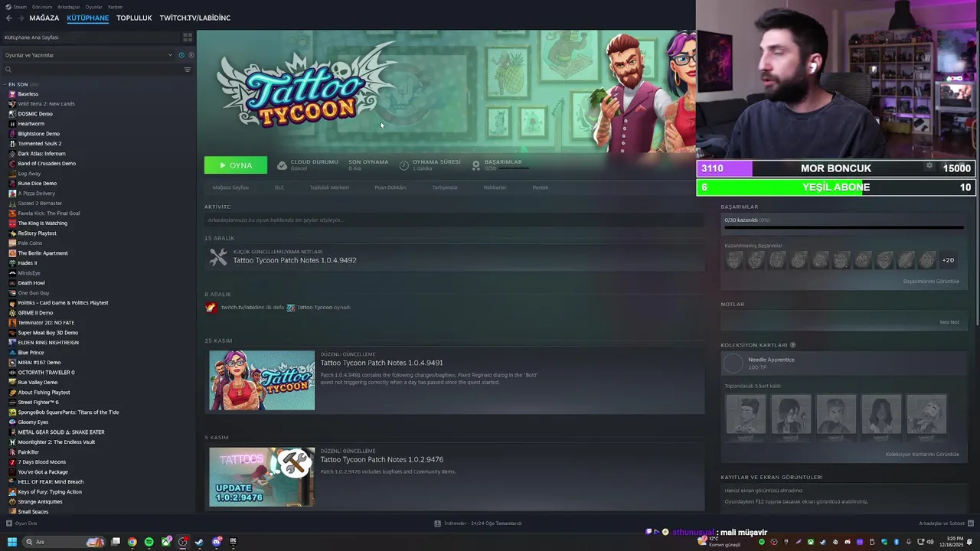
Task: Select Painkiller in game list
Action: tap(28, 452)
